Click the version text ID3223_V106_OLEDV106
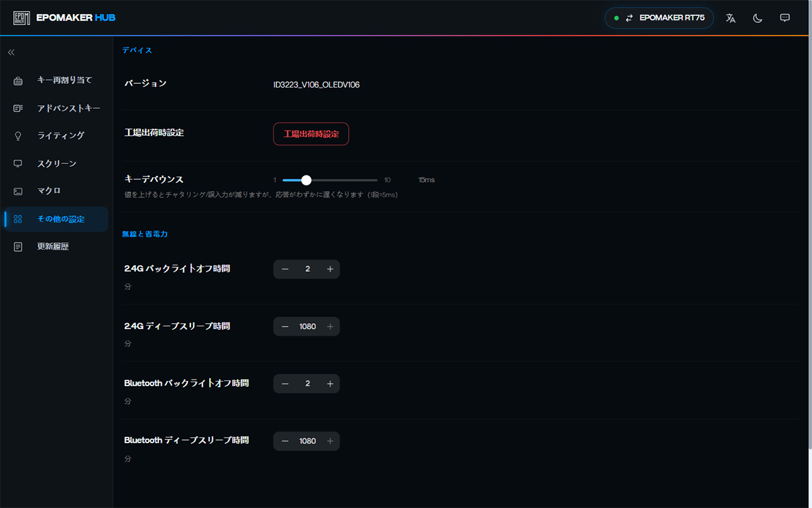 (x=317, y=84)
